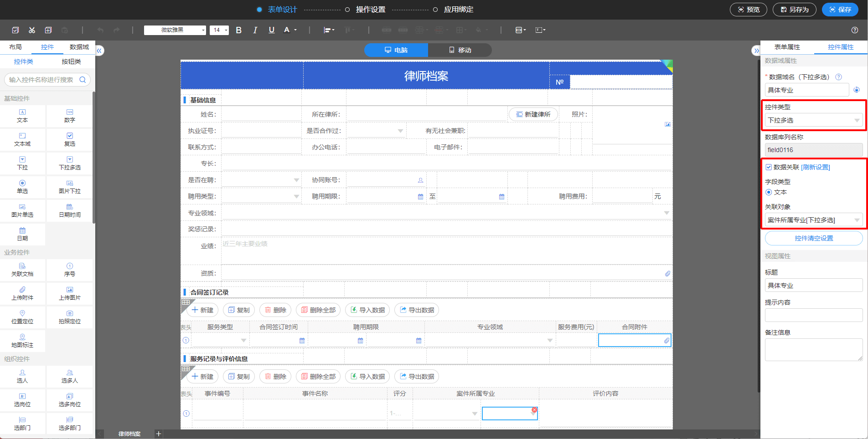Screen dimensions: 868x439
Task: Add the 文本 text control
Action: click(22, 116)
